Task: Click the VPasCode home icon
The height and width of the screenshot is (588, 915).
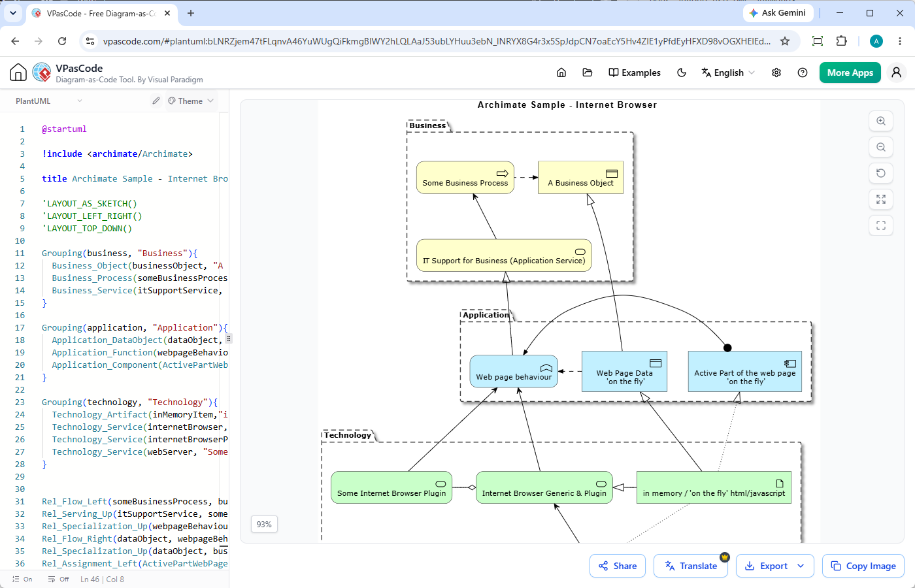Action: (18, 73)
